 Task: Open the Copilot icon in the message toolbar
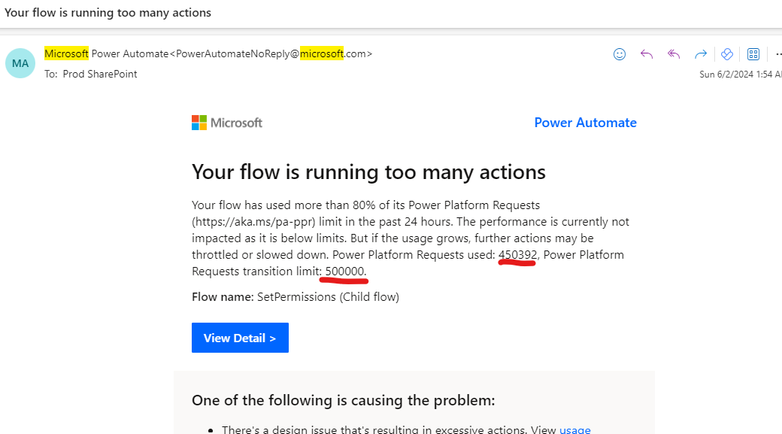727,54
